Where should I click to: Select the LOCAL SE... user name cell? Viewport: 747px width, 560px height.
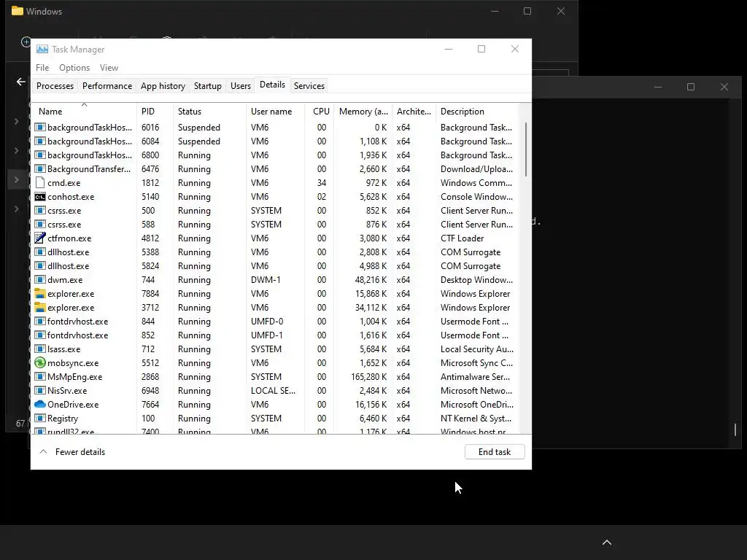273,391
